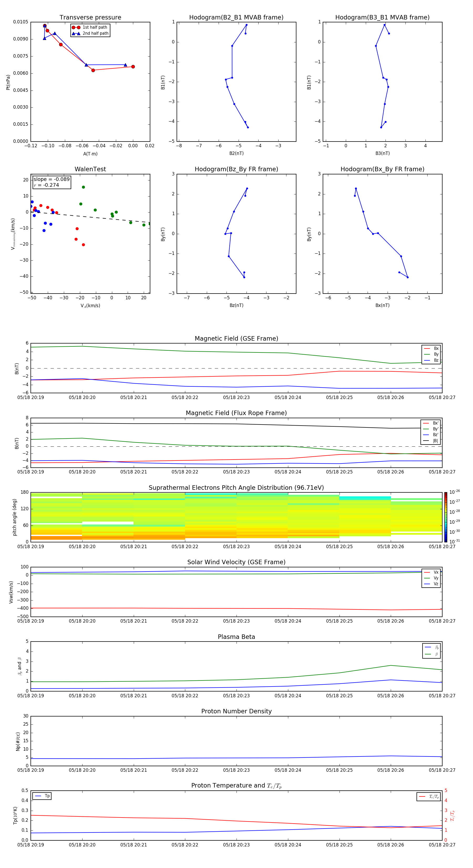
Task: Click the 'Proton Temperature and Te/Tp' title
Action: tap(236, 786)
